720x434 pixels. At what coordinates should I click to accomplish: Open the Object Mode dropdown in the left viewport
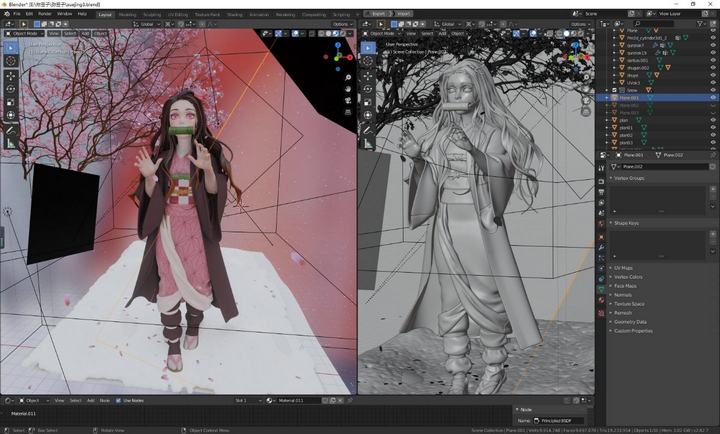[24, 34]
